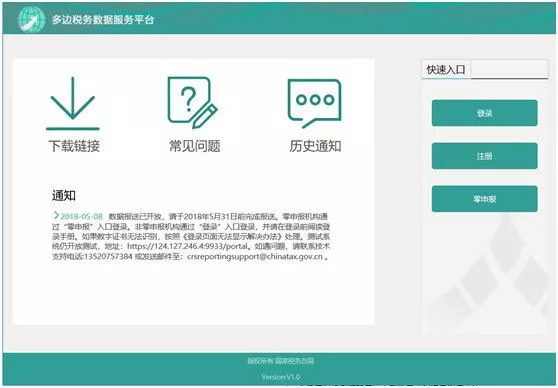Click the globe logo in the header
This screenshot has height=388, width=558.
pyautogui.click(x=31, y=20)
